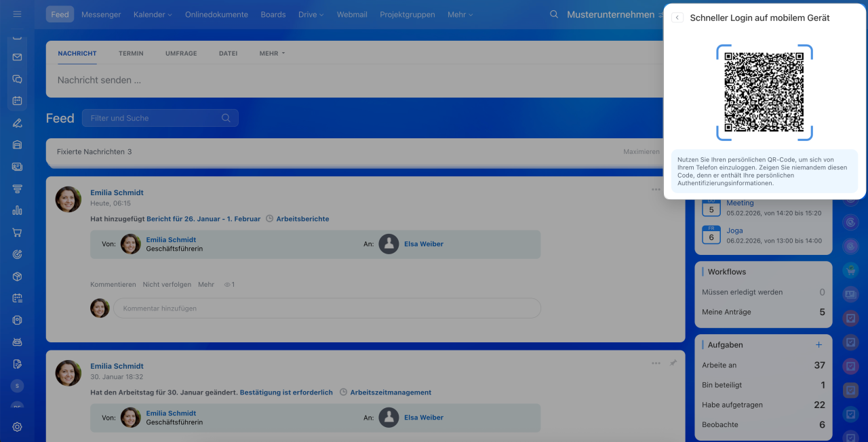Open the pen signature icon in the left sidebar
This screenshot has height=442, width=868.
tap(17, 123)
